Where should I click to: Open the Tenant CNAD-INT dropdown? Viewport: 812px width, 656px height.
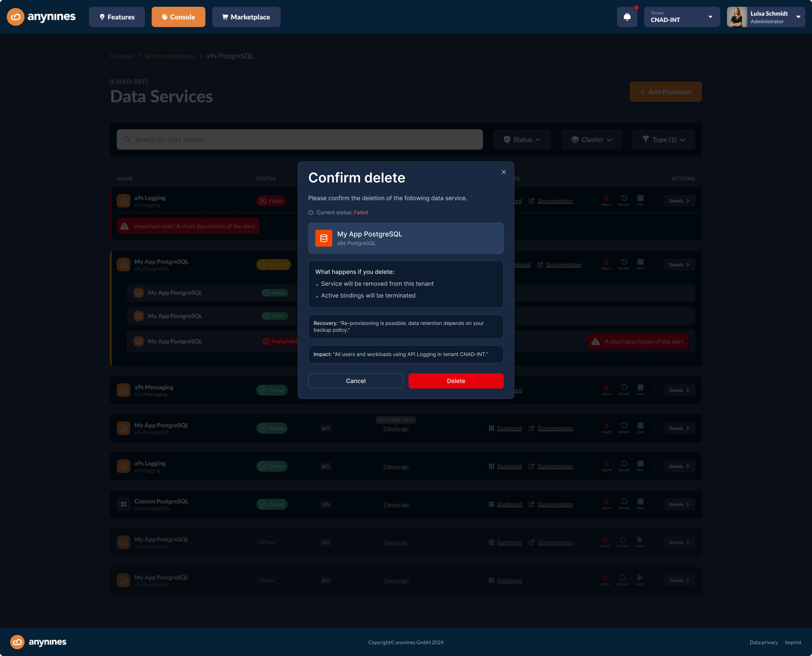click(x=682, y=17)
